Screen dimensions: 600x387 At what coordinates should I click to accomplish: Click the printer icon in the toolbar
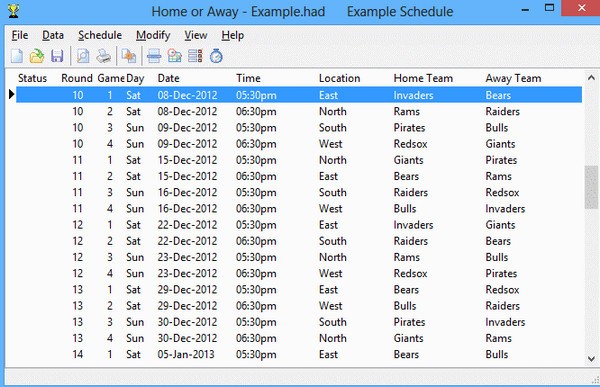tap(103, 56)
